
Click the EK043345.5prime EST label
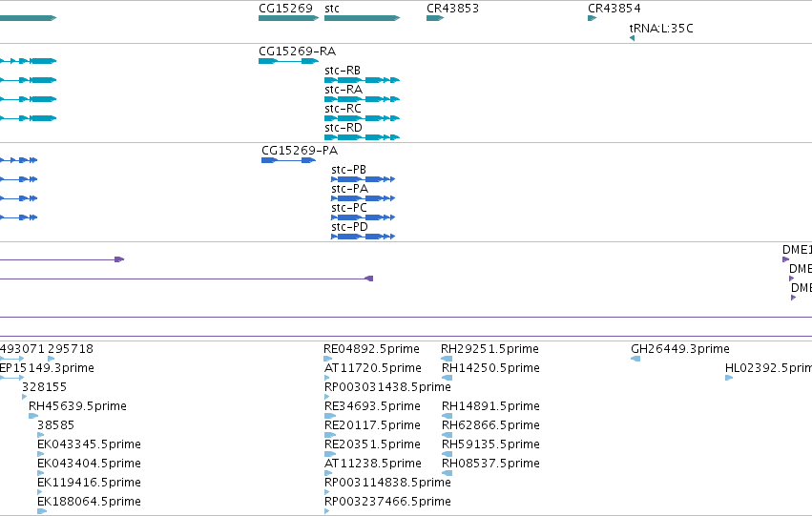[89, 444]
